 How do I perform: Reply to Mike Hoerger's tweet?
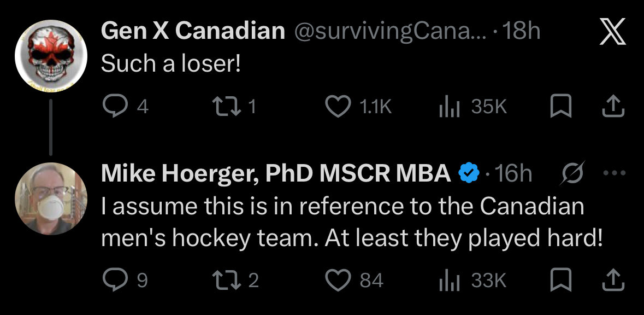(125, 281)
